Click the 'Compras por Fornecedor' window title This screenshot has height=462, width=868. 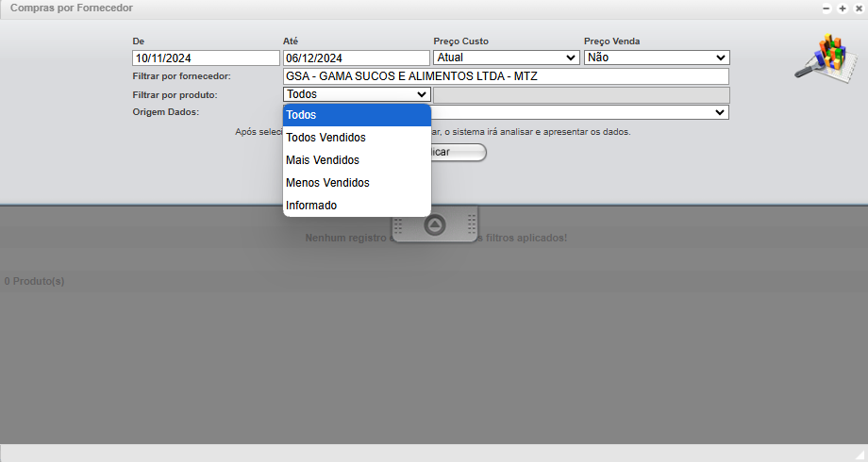pos(72,8)
